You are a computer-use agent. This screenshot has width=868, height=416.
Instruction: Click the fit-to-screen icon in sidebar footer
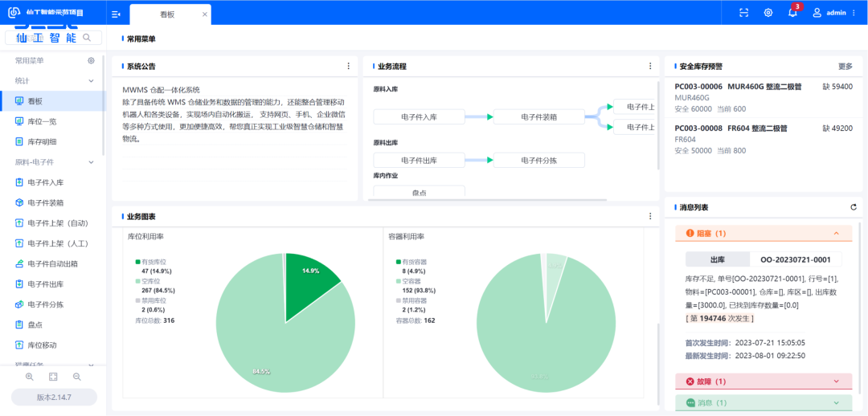(x=53, y=377)
